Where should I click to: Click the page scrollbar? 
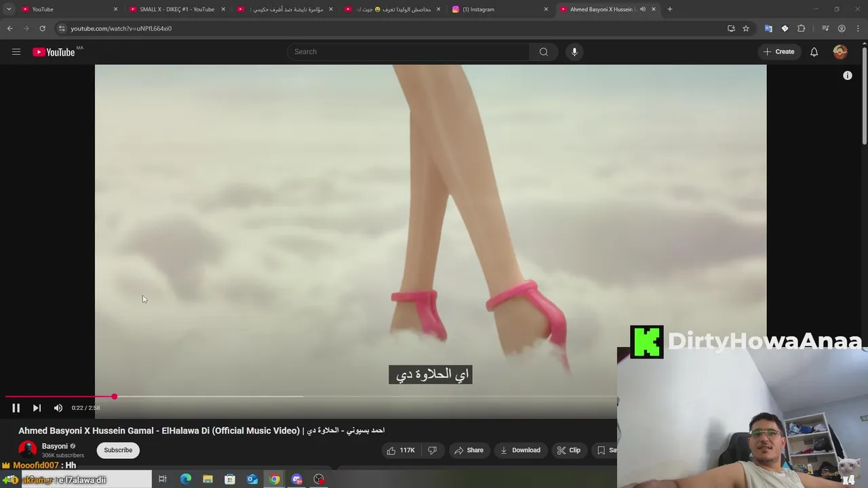(864, 95)
